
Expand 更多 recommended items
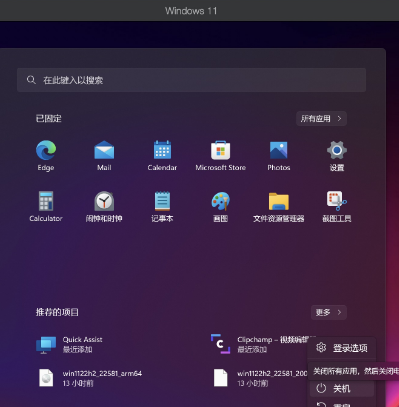(329, 312)
